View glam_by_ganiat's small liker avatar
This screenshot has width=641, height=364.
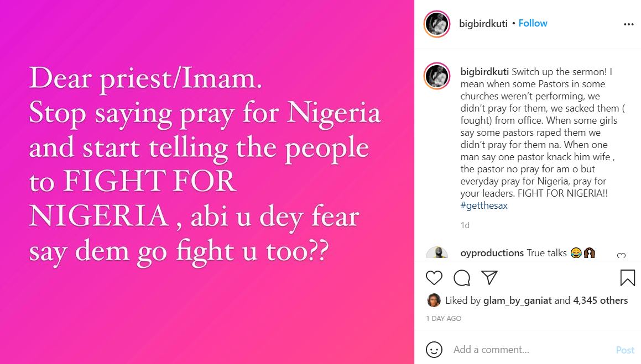[434, 300]
